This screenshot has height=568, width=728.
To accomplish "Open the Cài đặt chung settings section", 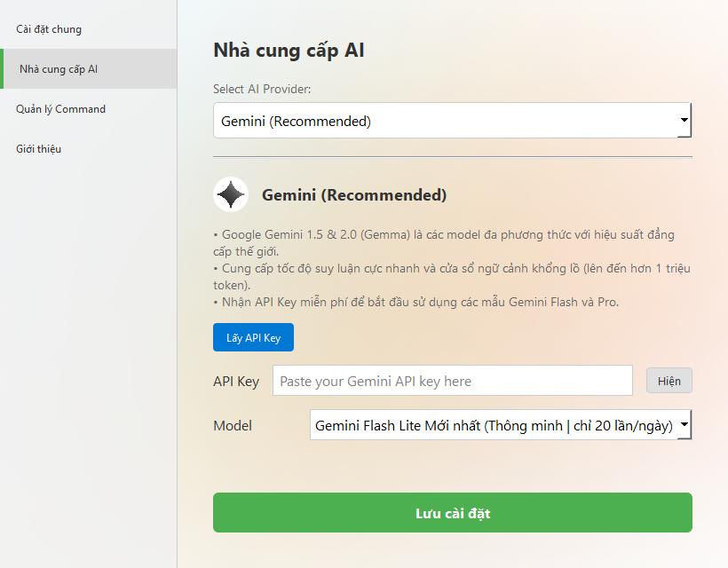I will [x=88, y=29].
